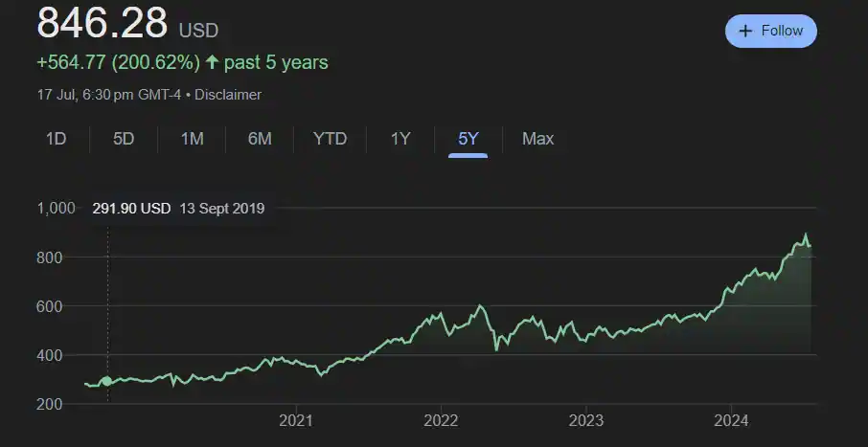Click the green up arrow icon
The height and width of the screenshot is (447, 868).
pyautogui.click(x=212, y=62)
